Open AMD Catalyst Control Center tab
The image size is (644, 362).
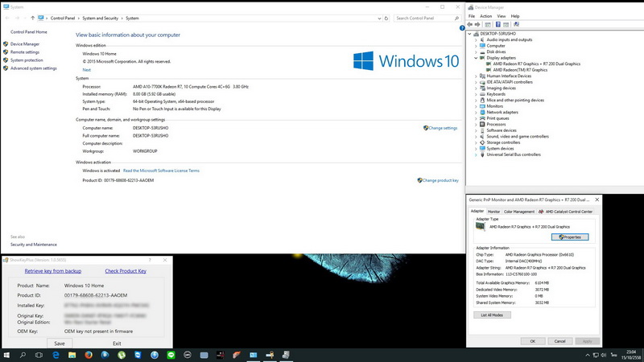pos(566,212)
